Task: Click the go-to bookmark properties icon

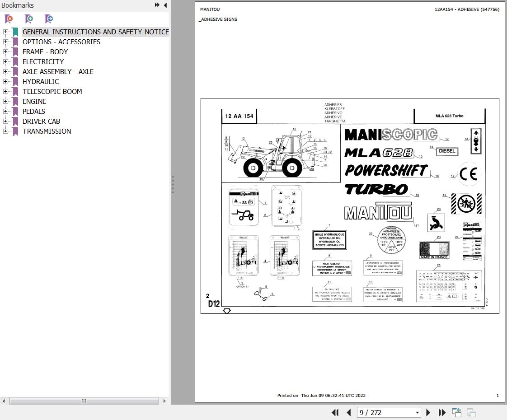Action: (49, 19)
